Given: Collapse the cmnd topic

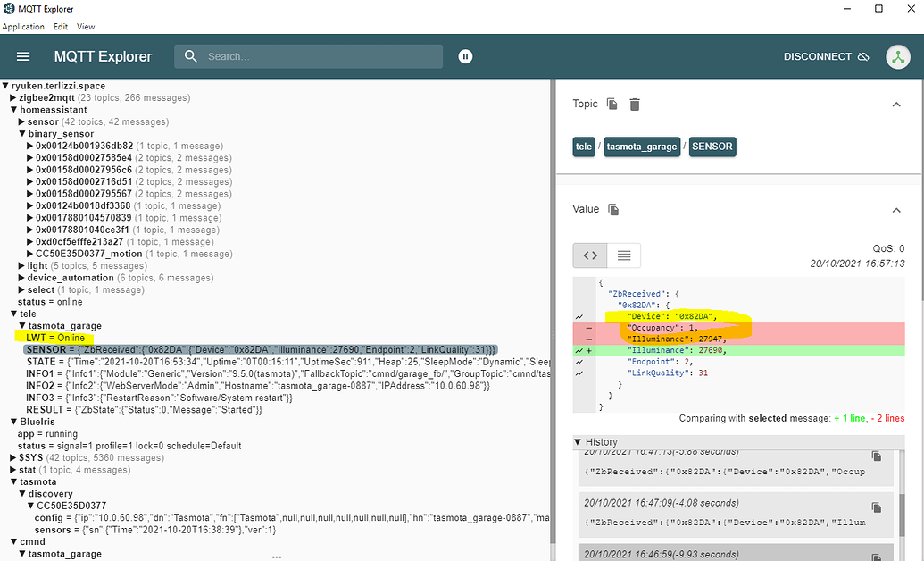Looking at the screenshot, I should pyautogui.click(x=13, y=541).
